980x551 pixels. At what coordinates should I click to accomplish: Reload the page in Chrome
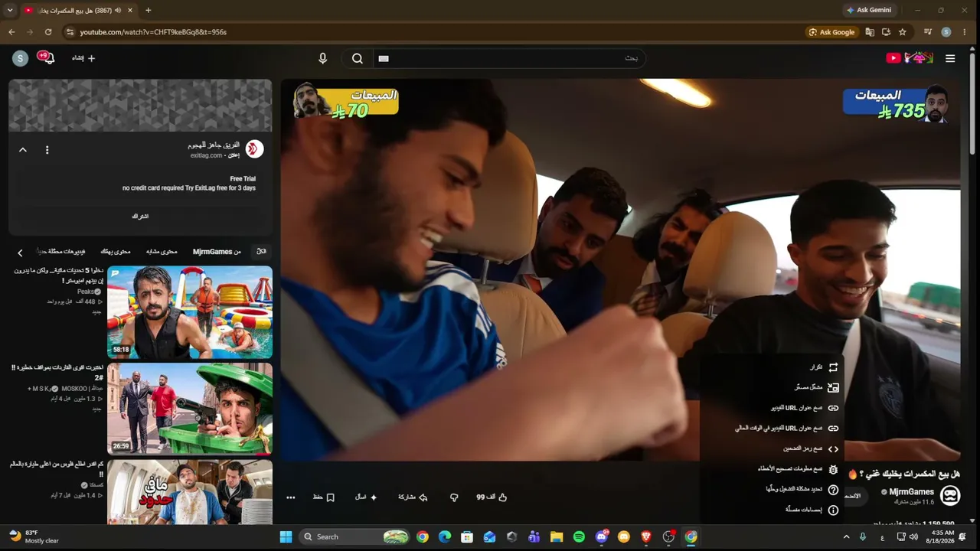pyautogui.click(x=48, y=32)
